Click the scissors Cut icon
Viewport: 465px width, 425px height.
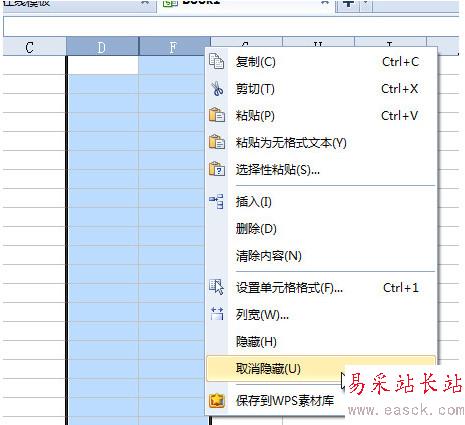(x=217, y=89)
